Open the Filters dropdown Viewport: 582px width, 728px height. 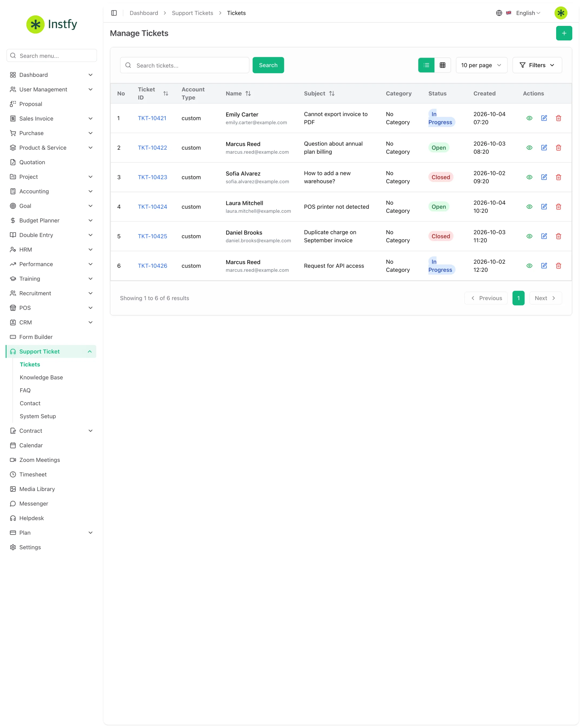(x=537, y=65)
